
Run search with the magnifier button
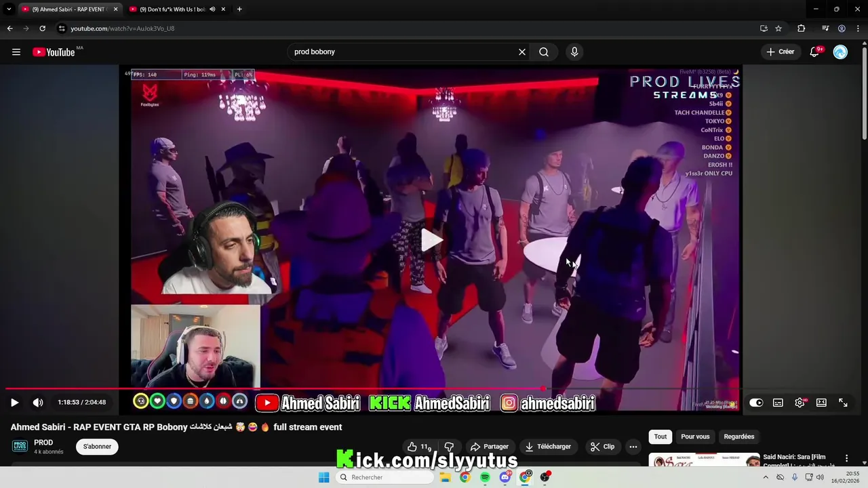tap(544, 52)
